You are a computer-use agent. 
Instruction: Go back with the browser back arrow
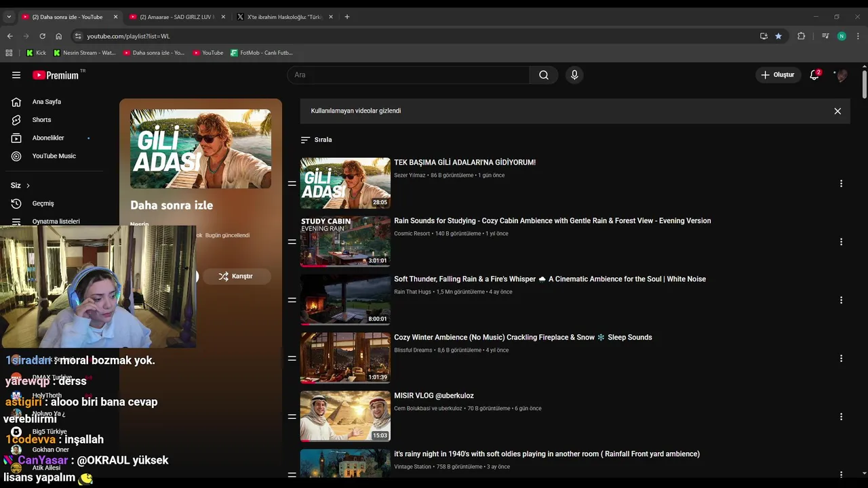9,36
